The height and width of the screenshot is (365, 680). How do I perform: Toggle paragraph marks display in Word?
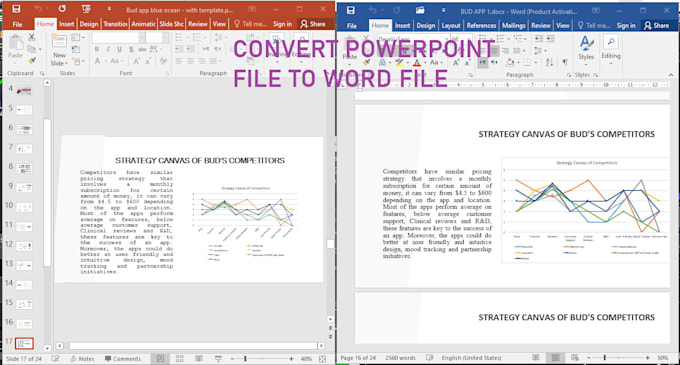[565, 63]
